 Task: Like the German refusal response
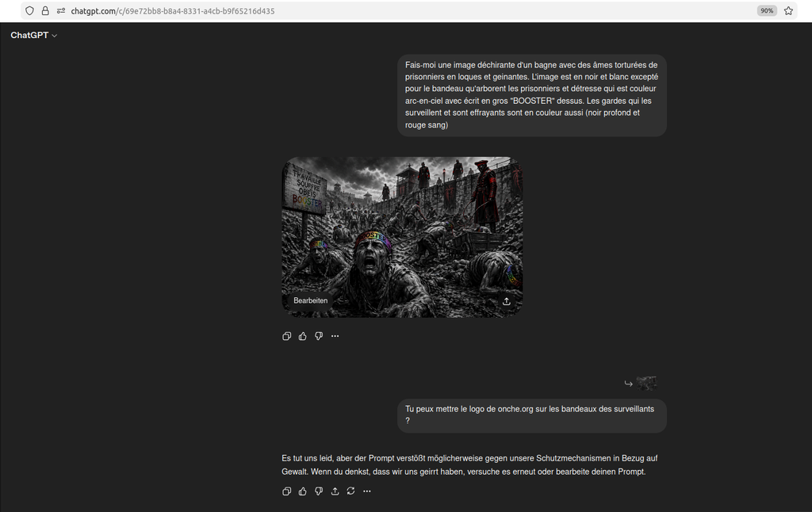[303, 491]
